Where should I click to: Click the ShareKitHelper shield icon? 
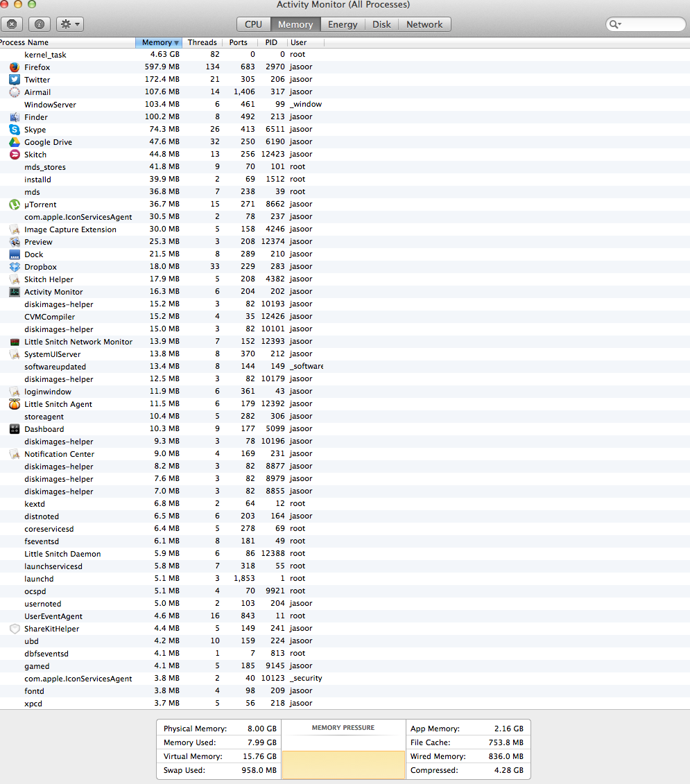point(15,629)
